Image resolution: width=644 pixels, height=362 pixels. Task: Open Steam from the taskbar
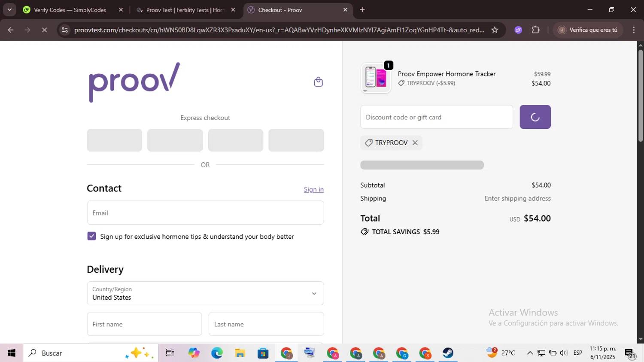[x=448, y=353]
